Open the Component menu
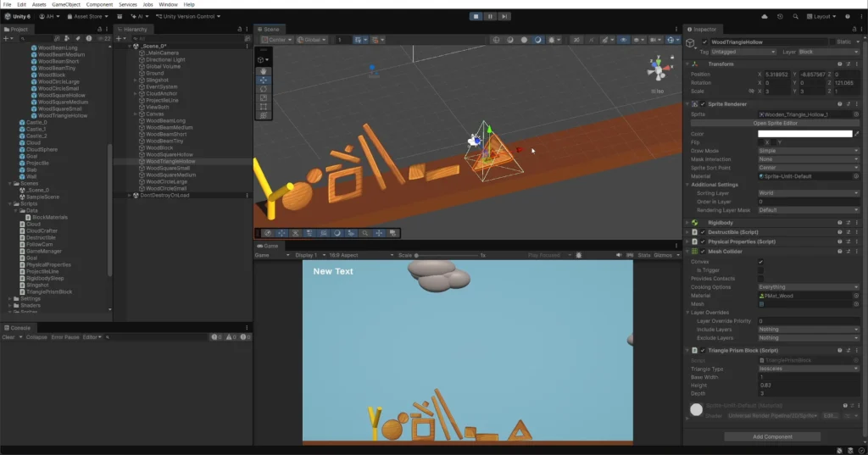 (x=100, y=4)
